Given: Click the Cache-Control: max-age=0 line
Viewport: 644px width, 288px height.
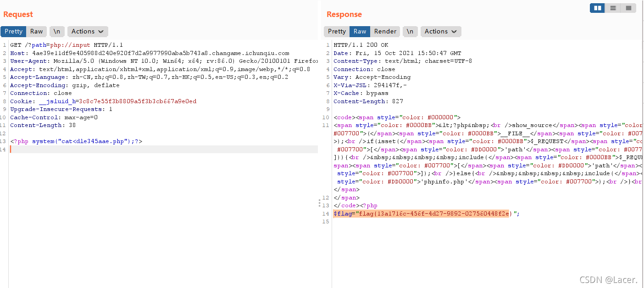Looking at the screenshot, I should (x=54, y=117).
